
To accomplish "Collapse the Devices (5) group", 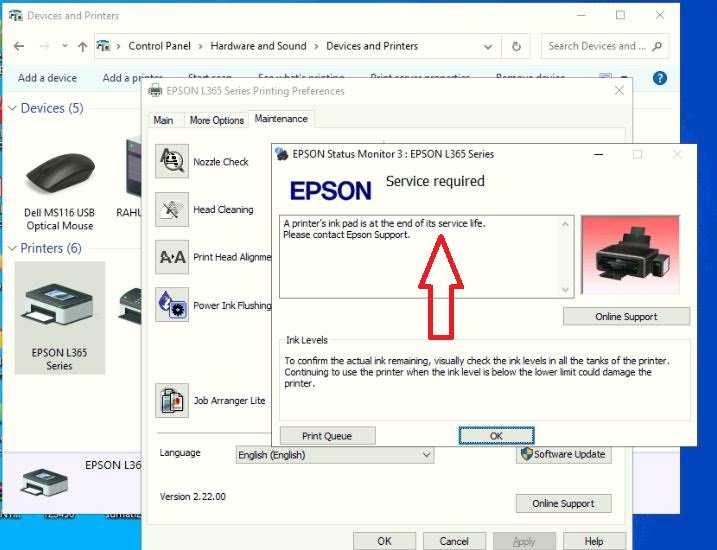I will click(12, 108).
